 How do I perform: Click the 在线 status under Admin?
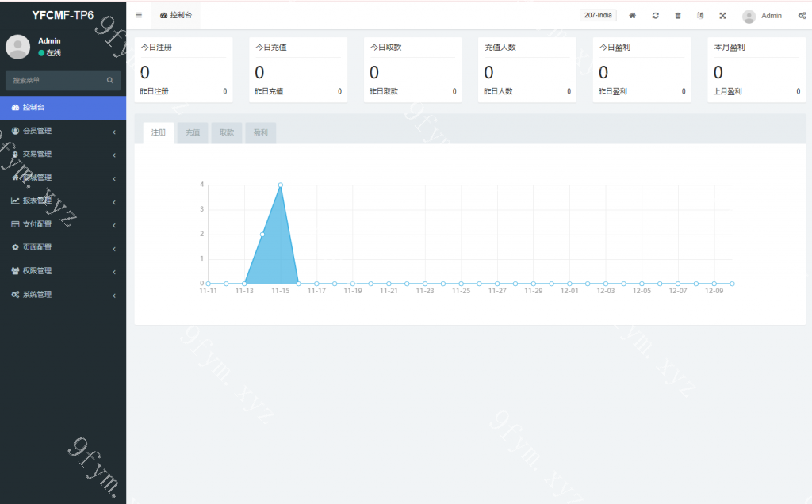coord(50,53)
